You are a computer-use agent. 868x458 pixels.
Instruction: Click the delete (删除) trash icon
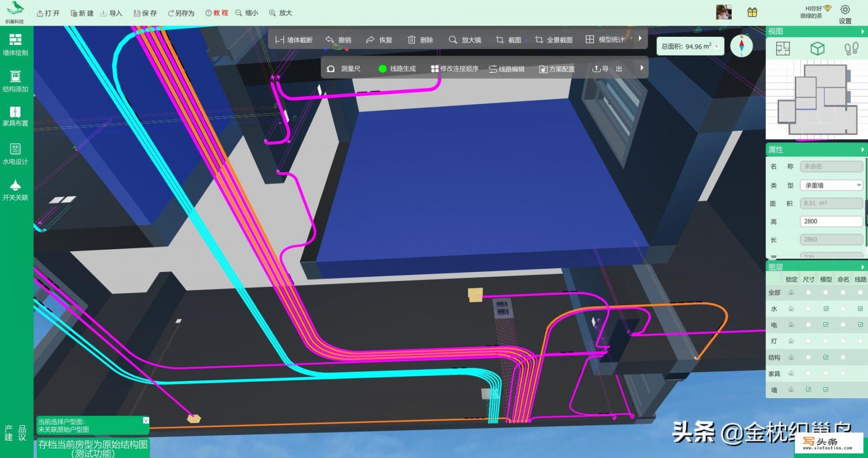(420, 40)
